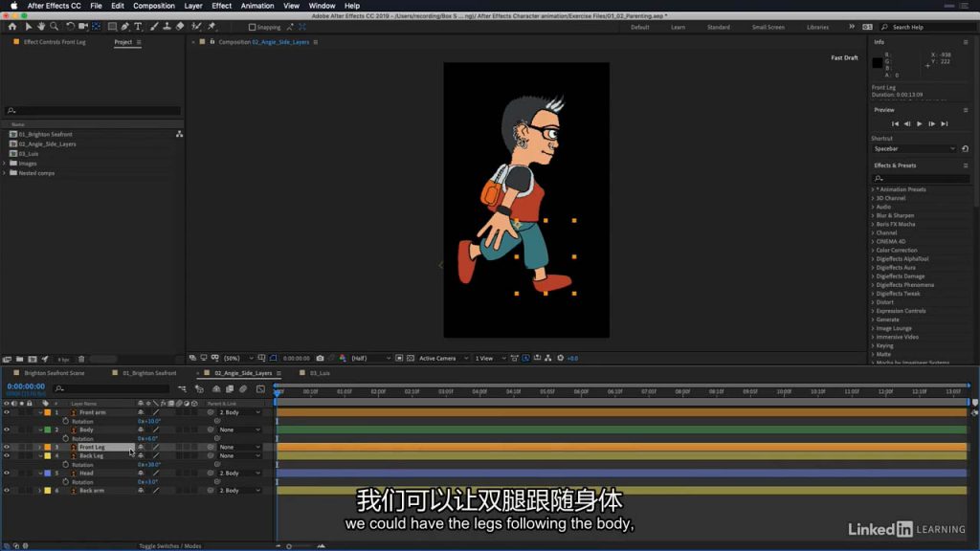Image resolution: width=980 pixels, height=551 pixels.
Task: Click the Motion Blur enable icon in timeline
Action: pos(243,389)
